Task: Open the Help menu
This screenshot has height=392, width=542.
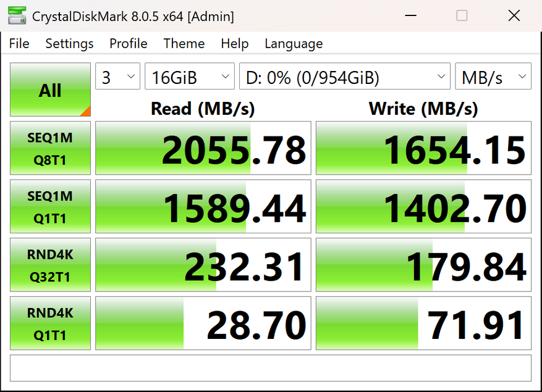Action: point(235,43)
